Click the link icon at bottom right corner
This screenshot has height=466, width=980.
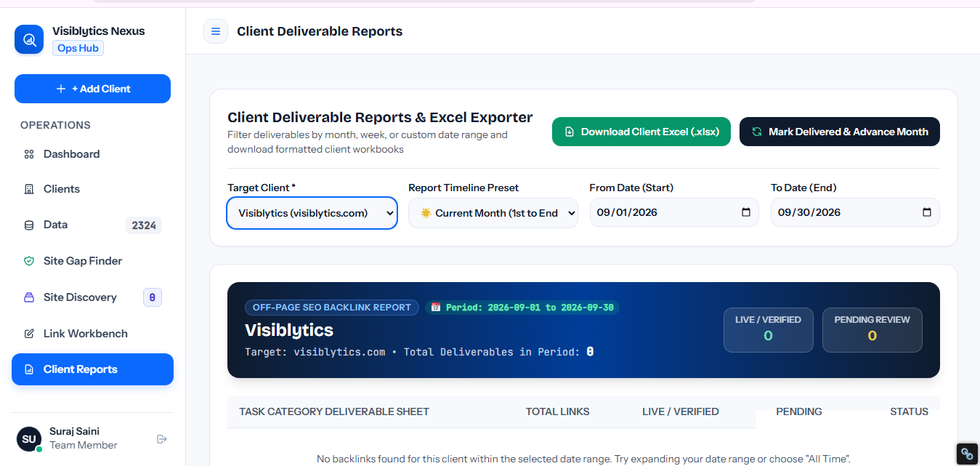coord(966,453)
